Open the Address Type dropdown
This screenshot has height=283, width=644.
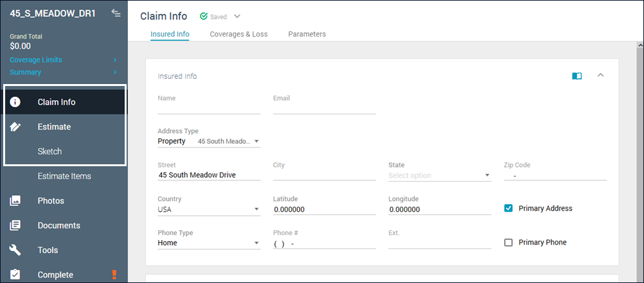[x=209, y=141]
